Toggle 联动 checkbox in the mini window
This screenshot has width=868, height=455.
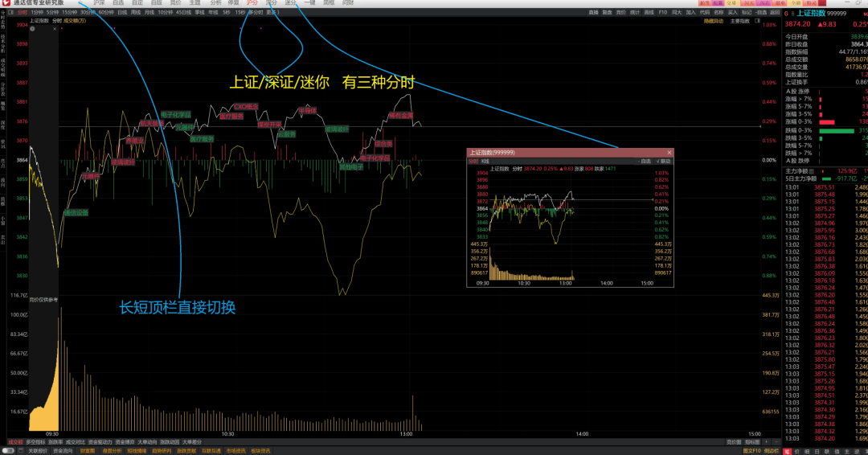click(663, 161)
